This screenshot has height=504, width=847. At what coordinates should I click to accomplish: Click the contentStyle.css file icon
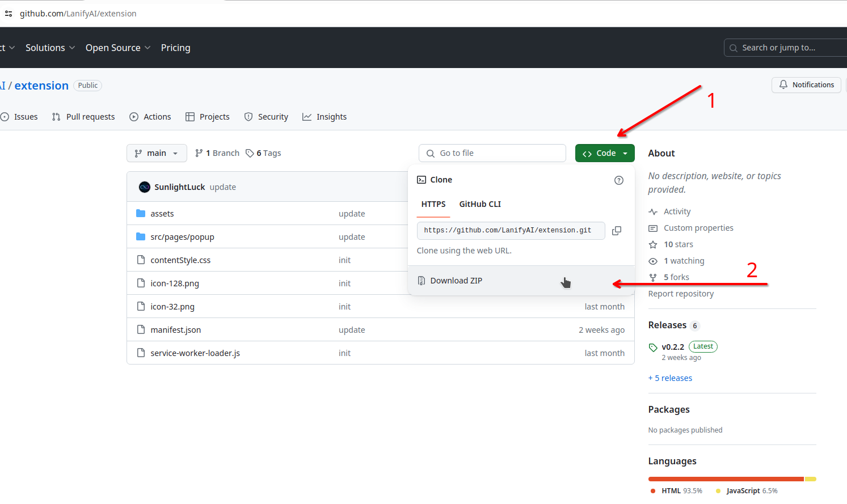pos(141,260)
